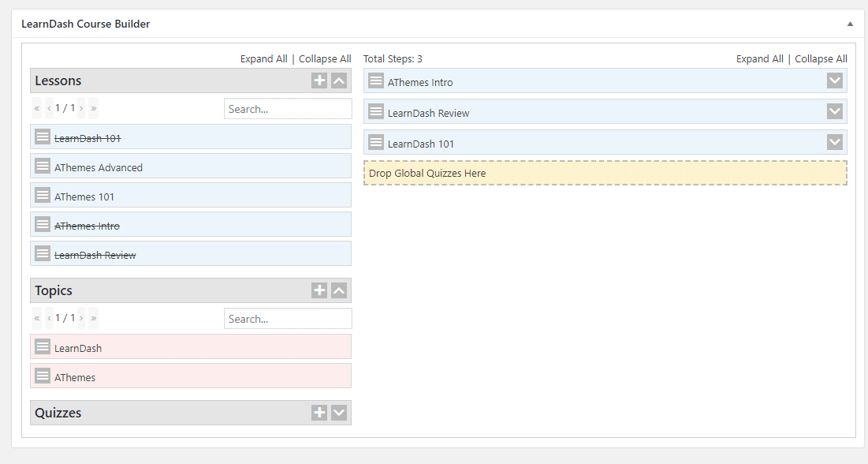The image size is (868, 464).
Task: Collapse the Topics section
Action: tap(339, 290)
